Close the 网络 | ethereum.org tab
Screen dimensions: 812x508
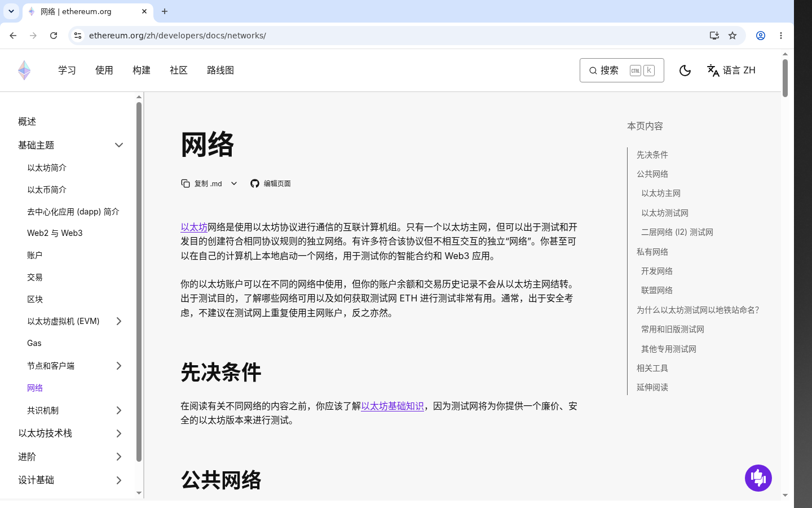pyautogui.click(x=144, y=11)
